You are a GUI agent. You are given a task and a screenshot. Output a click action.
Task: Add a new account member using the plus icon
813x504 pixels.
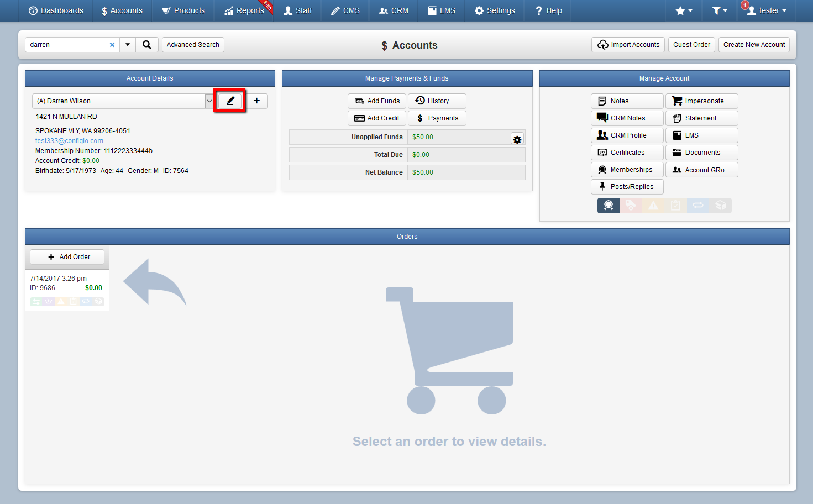click(256, 101)
